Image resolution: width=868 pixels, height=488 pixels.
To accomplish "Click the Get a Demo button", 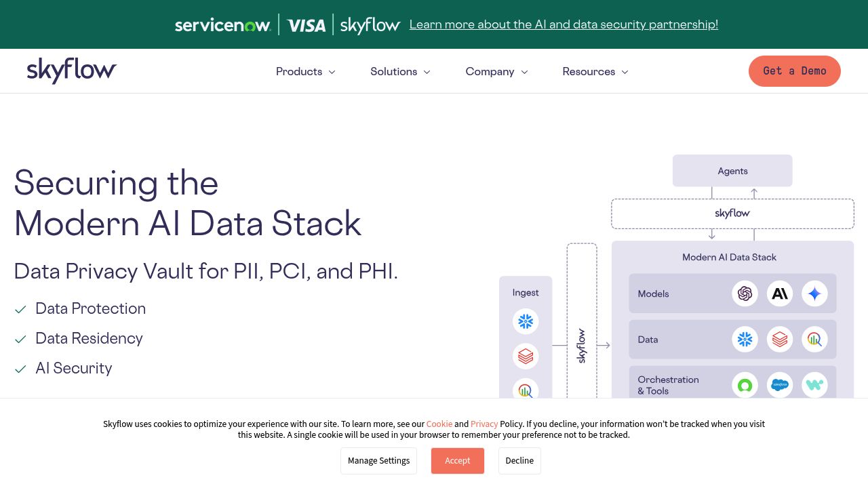I will pos(795,71).
